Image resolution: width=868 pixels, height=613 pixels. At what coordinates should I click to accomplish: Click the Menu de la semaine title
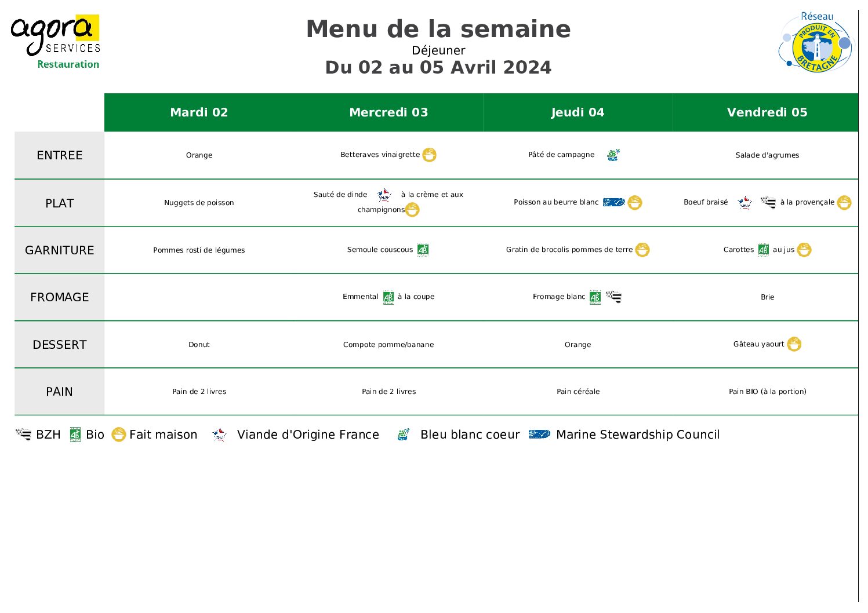438,29
